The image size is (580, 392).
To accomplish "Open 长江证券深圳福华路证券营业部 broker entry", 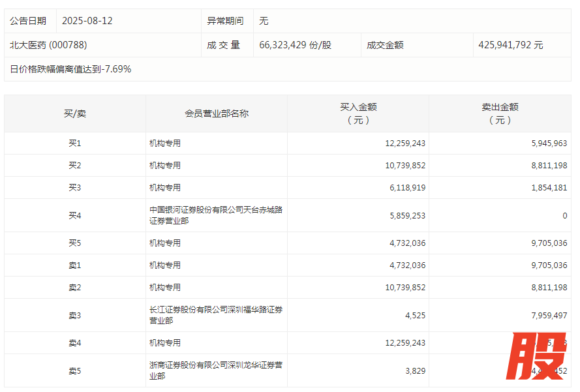I will [x=215, y=315].
